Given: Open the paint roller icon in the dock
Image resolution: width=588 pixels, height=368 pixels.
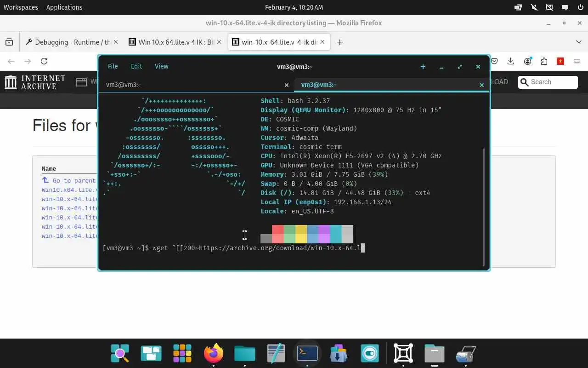Looking at the screenshot, I should pyautogui.click(x=465, y=353).
